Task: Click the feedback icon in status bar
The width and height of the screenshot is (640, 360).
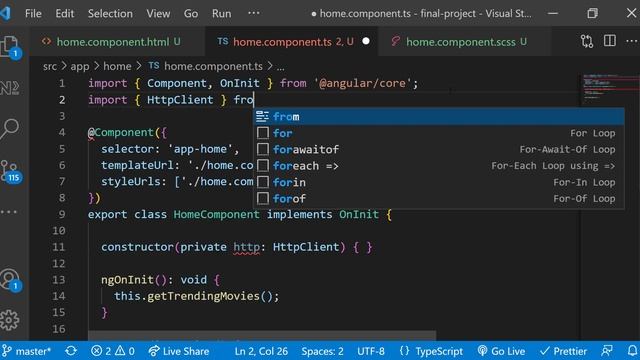Action: (x=607, y=351)
